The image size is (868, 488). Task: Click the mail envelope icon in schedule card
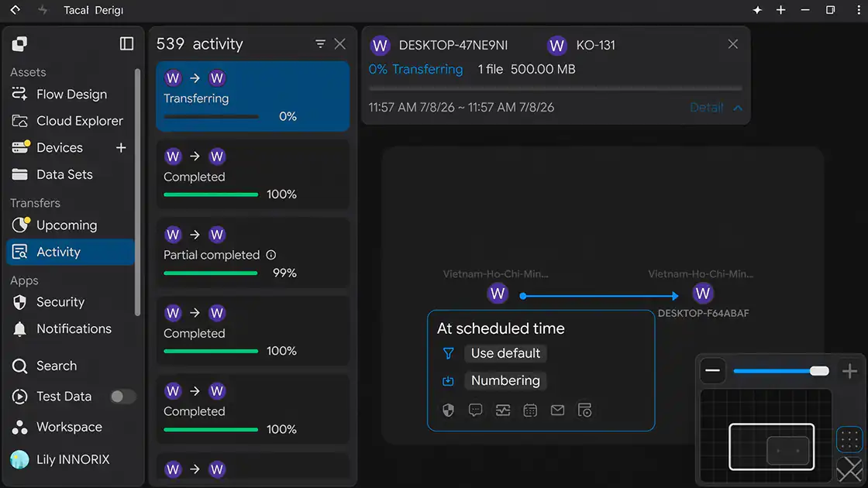(x=557, y=410)
